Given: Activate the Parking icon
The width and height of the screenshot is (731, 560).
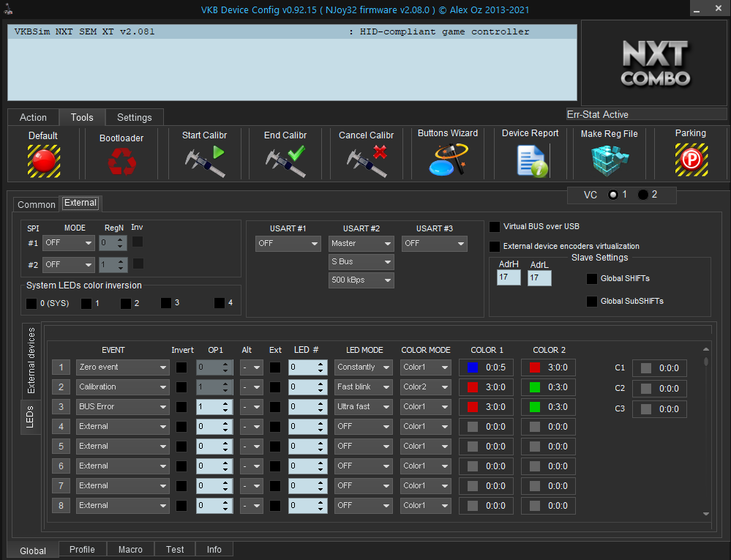Looking at the screenshot, I should (690, 160).
